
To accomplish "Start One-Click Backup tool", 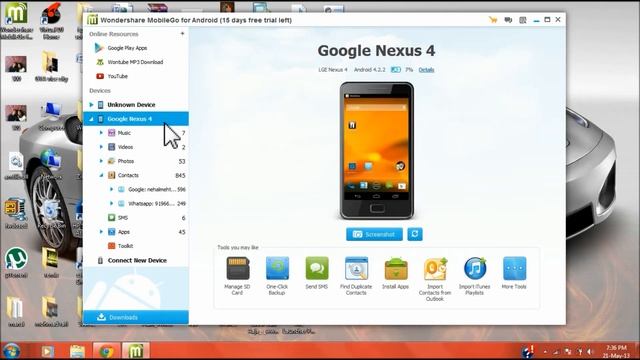I will coord(277,275).
